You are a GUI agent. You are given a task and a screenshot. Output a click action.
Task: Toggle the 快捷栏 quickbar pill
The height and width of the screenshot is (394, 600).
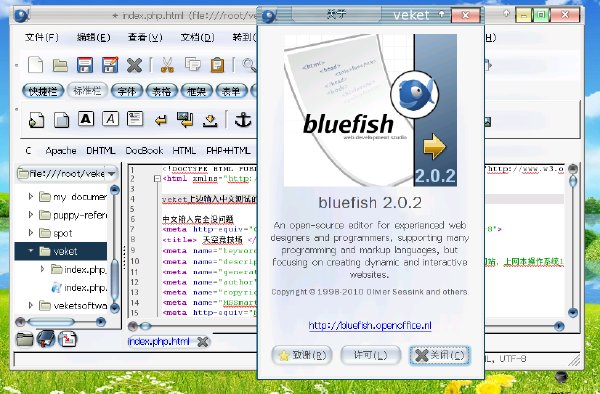click(43, 91)
